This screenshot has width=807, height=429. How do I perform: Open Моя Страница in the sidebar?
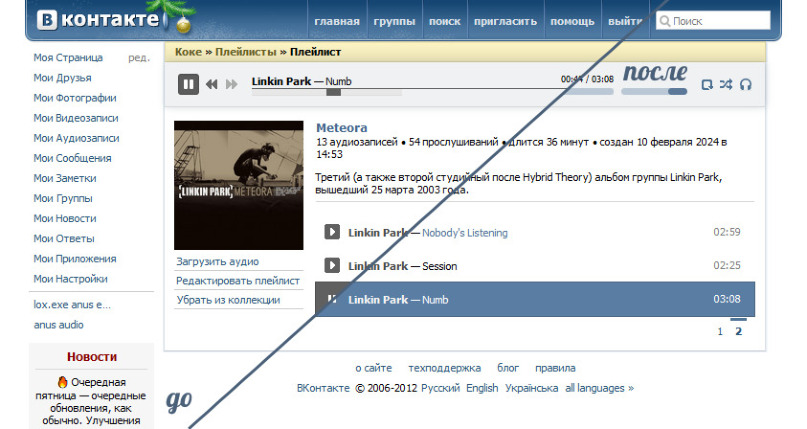pyautogui.click(x=68, y=58)
